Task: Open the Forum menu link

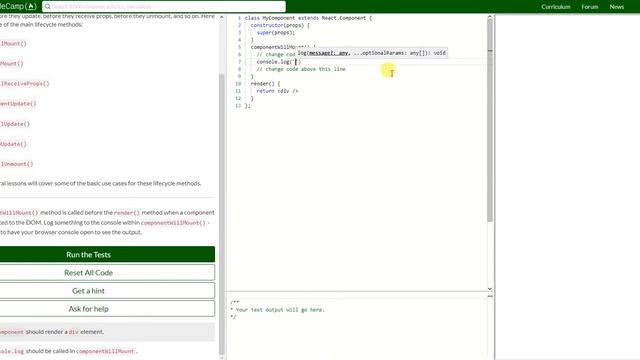Action: pyautogui.click(x=590, y=7)
